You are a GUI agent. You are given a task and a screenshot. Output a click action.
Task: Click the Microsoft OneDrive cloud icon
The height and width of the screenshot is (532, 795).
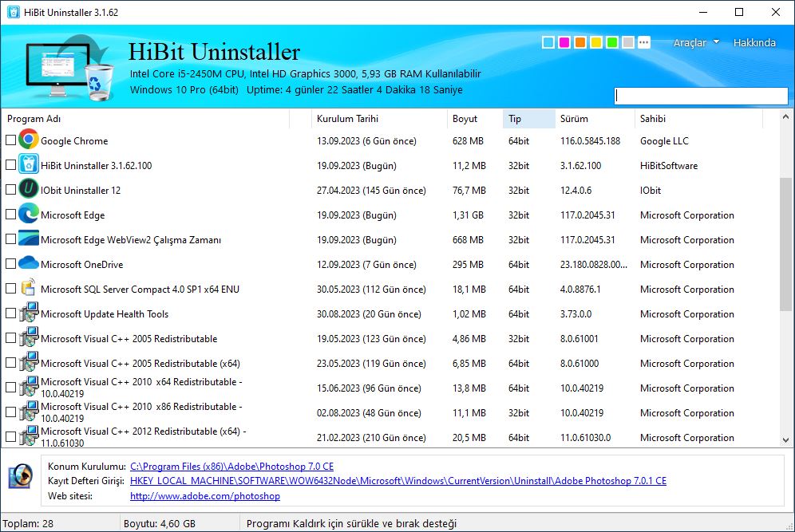29,262
